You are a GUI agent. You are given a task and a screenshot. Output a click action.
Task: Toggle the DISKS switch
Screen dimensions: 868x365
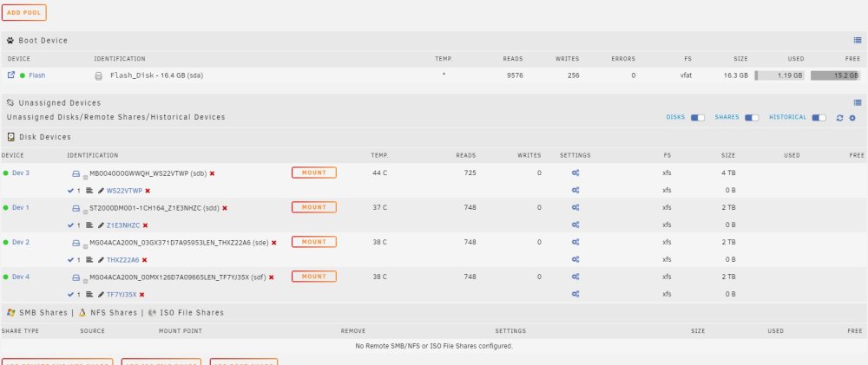tap(698, 118)
